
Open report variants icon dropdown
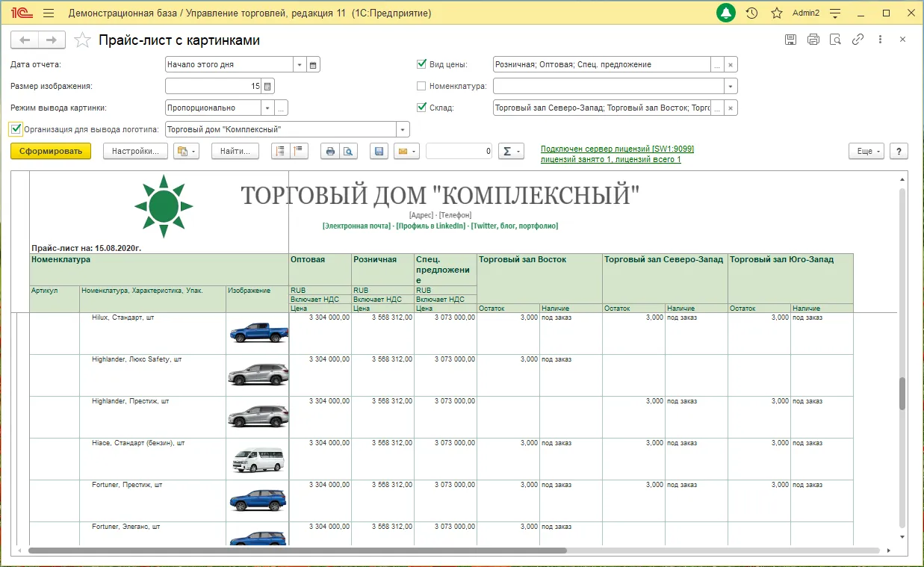(186, 151)
